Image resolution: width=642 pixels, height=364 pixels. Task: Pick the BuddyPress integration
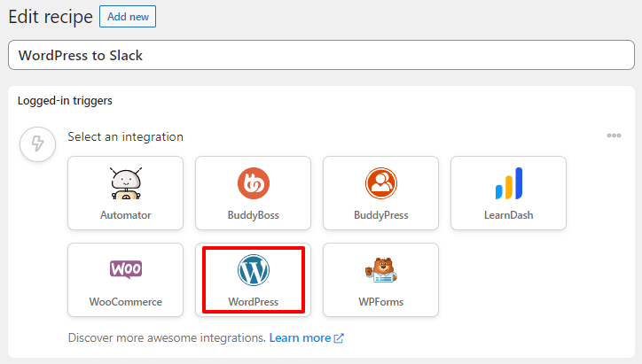click(x=380, y=193)
